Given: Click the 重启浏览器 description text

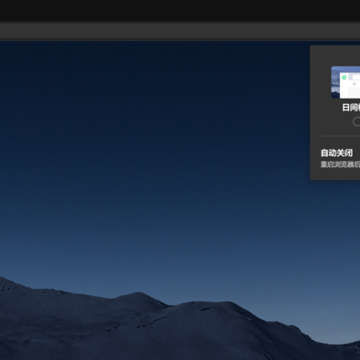Looking at the screenshot, I should click(340, 164).
